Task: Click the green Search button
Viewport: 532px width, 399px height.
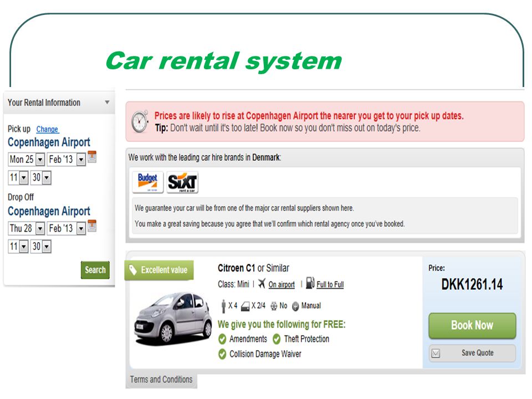Action: pyautogui.click(x=95, y=270)
